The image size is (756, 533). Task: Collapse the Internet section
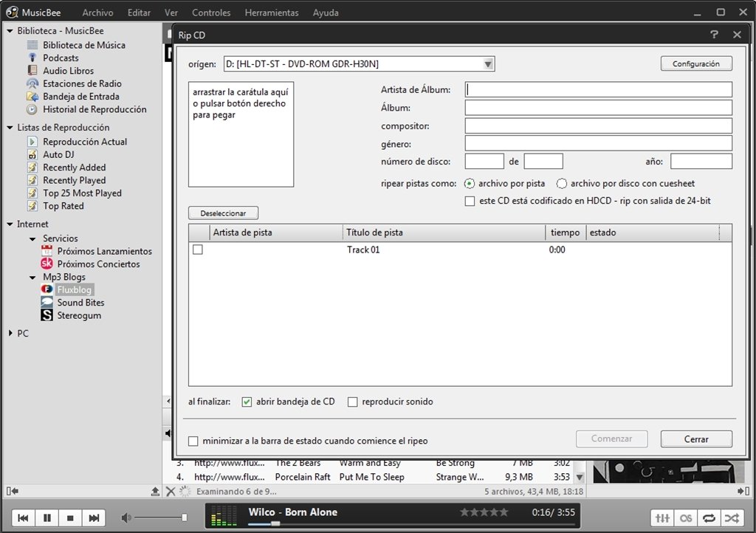tap(10, 224)
